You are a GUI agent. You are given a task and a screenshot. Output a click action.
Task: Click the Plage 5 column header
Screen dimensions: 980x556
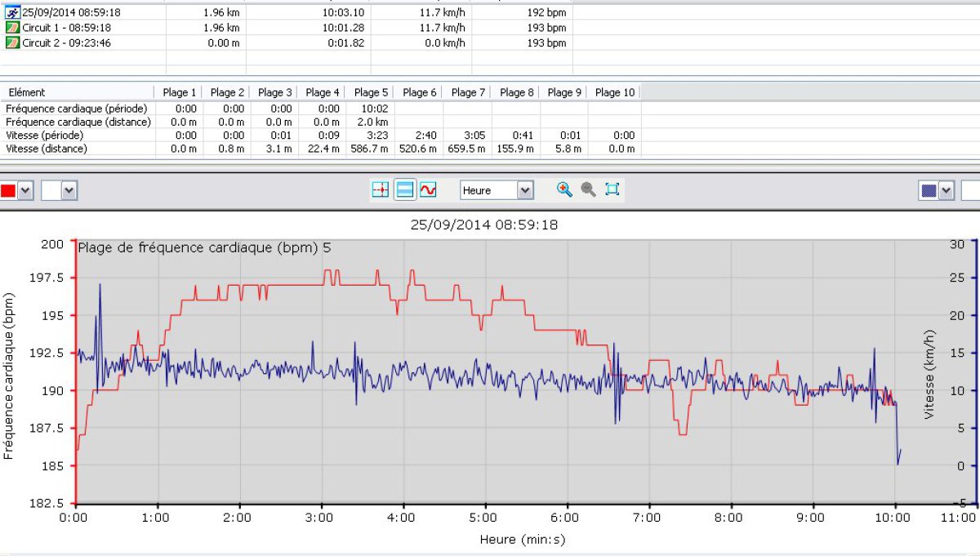(372, 92)
